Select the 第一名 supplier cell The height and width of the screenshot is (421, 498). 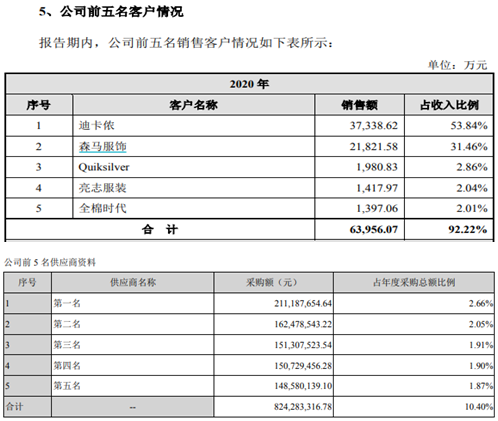coord(133,303)
